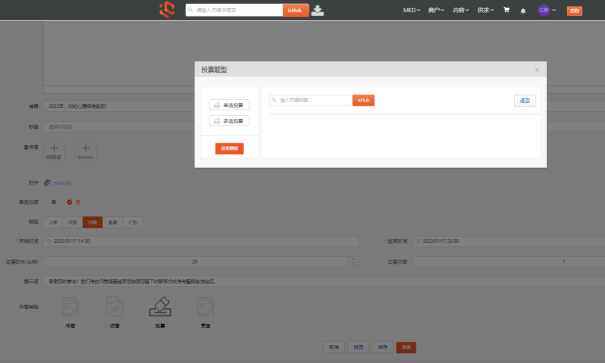Image resolution: width=605 pixels, height=363 pixels.
Task: Select the first questionnaire template icon
Action: pyautogui.click(x=70, y=307)
